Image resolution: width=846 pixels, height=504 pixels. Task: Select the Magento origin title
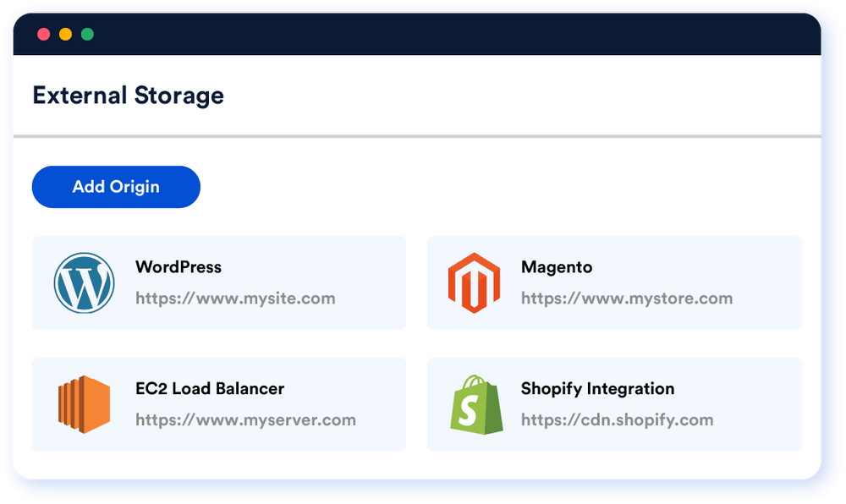(557, 267)
